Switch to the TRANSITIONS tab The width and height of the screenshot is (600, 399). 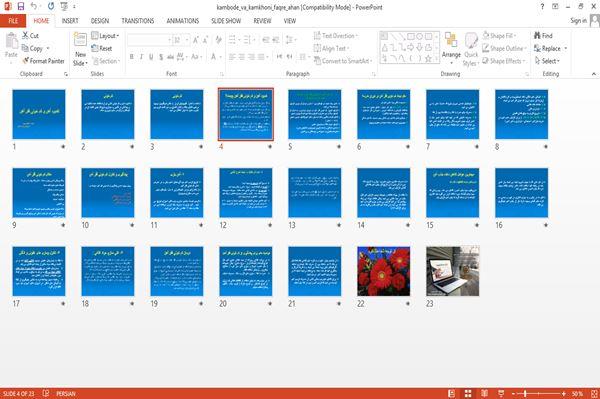[x=138, y=21]
